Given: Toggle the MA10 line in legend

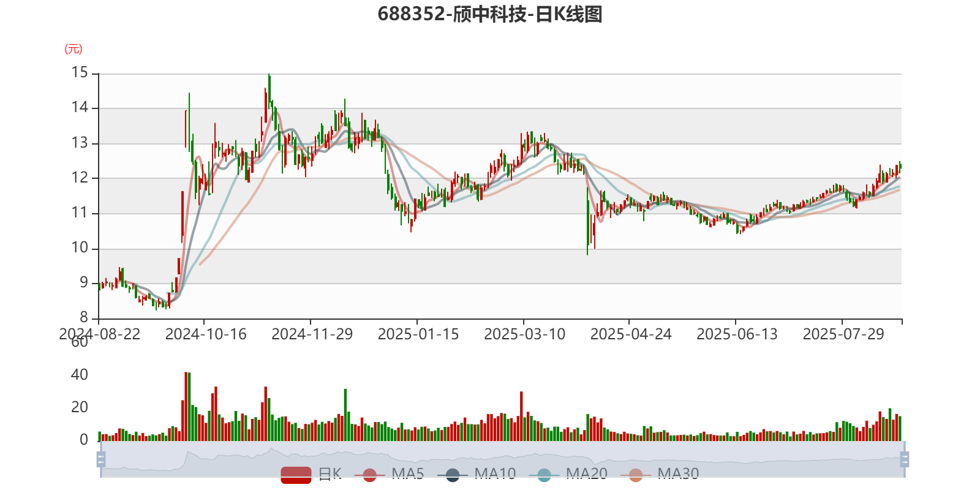Looking at the screenshot, I should click(x=477, y=475).
